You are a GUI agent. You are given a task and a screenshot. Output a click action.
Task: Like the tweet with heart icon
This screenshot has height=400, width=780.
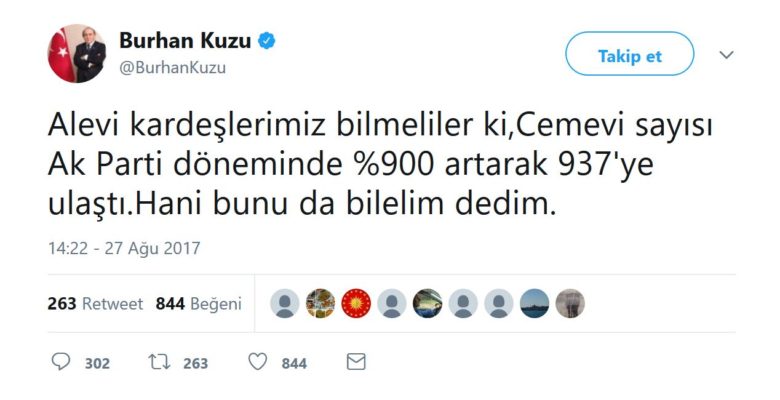(x=258, y=362)
